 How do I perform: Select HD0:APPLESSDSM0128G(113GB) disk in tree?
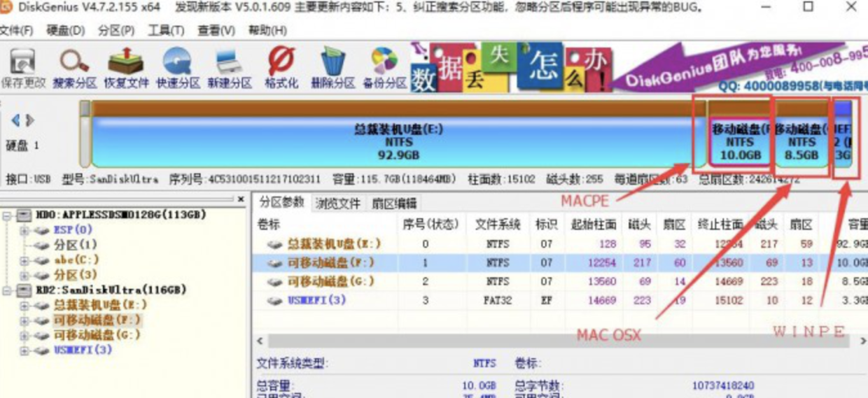click(120, 215)
